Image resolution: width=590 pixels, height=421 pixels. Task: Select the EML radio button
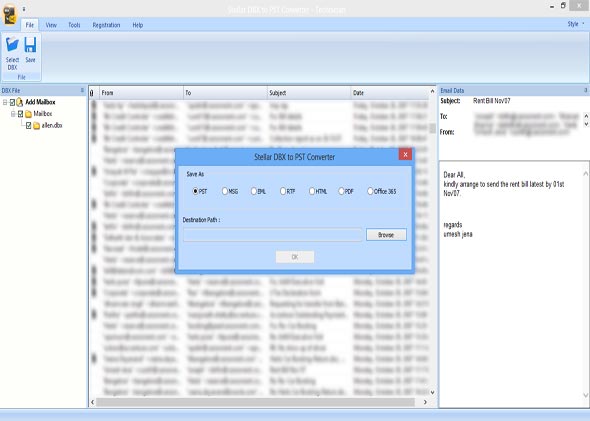[x=254, y=191]
